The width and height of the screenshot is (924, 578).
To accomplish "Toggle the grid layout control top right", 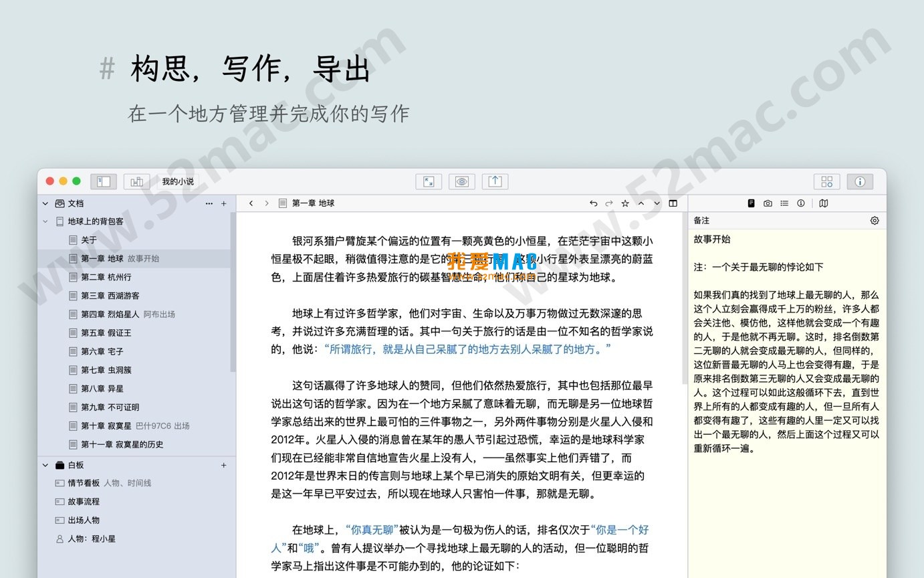I will (x=826, y=181).
